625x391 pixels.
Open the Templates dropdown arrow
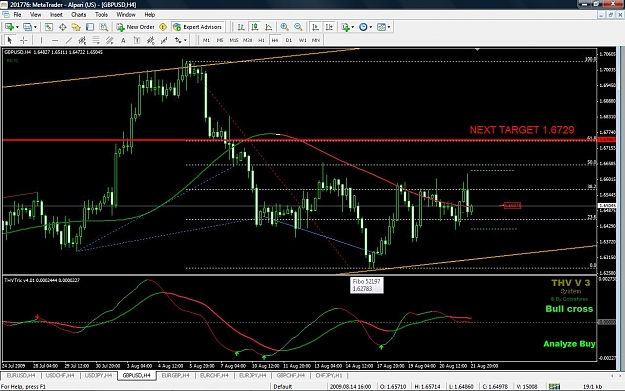tap(389, 27)
